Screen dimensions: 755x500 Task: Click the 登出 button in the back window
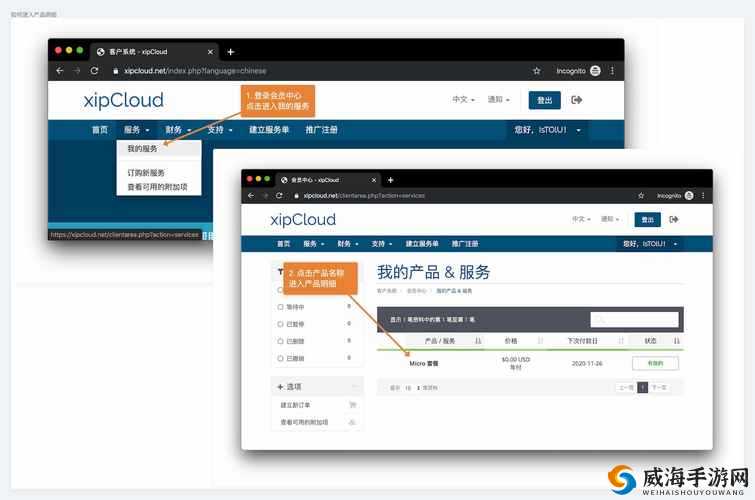tap(545, 100)
